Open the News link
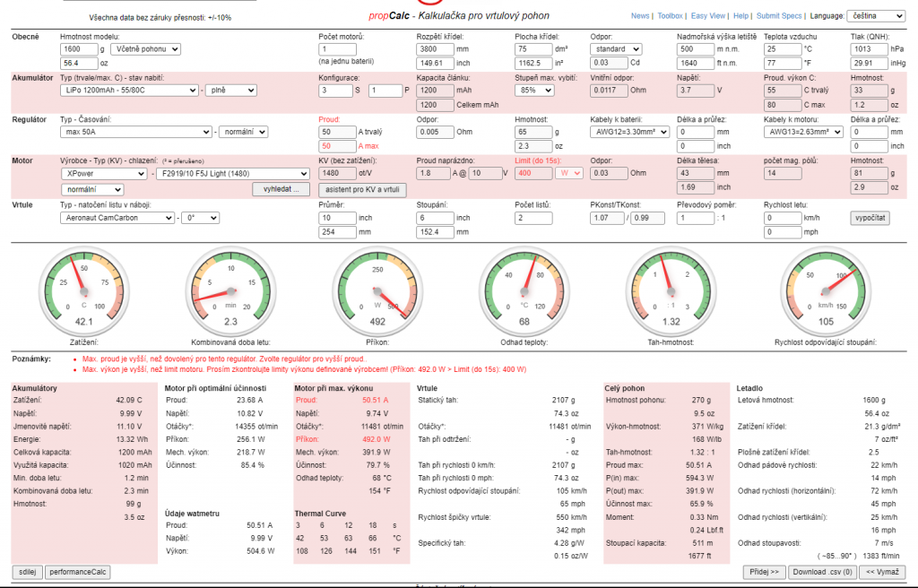Viewport: 918px width, 588px height. point(640,16)
